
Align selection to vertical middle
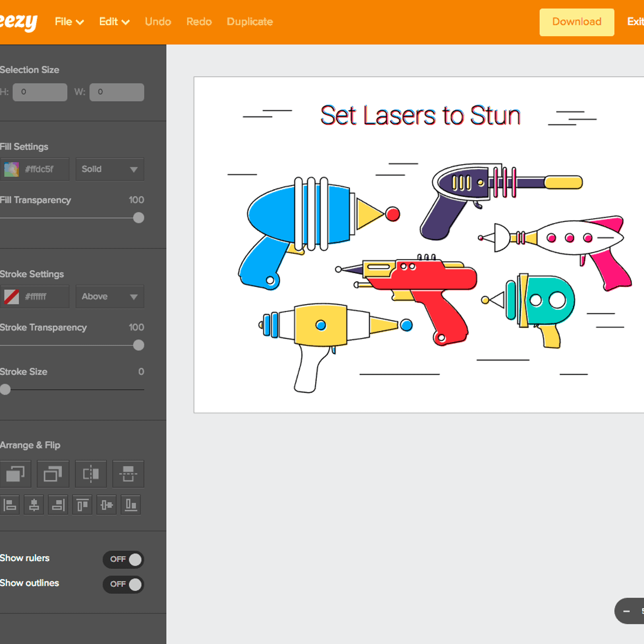(107, 505)
